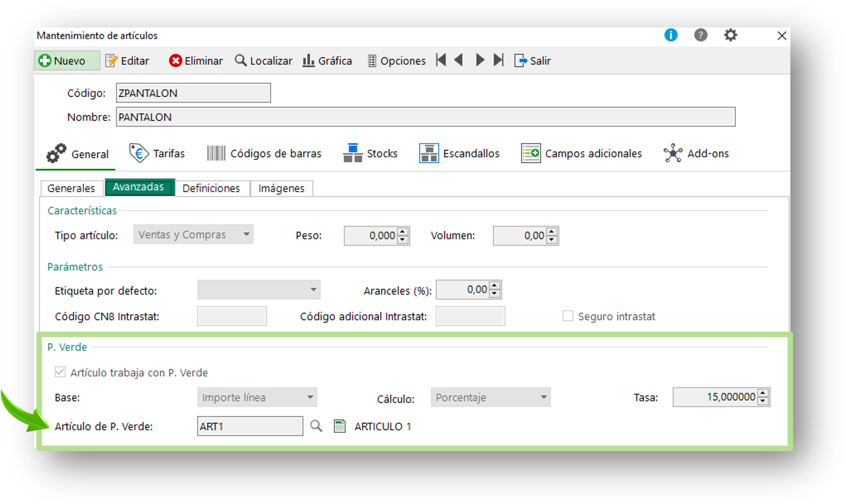Open the Tarifas section
This screenshot has width=846, height=504.
157,153
